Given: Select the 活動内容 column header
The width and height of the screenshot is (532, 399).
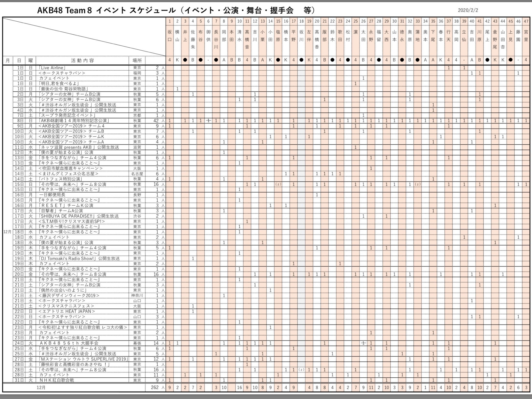Looking at the screenshot, I should coord(82,60).
